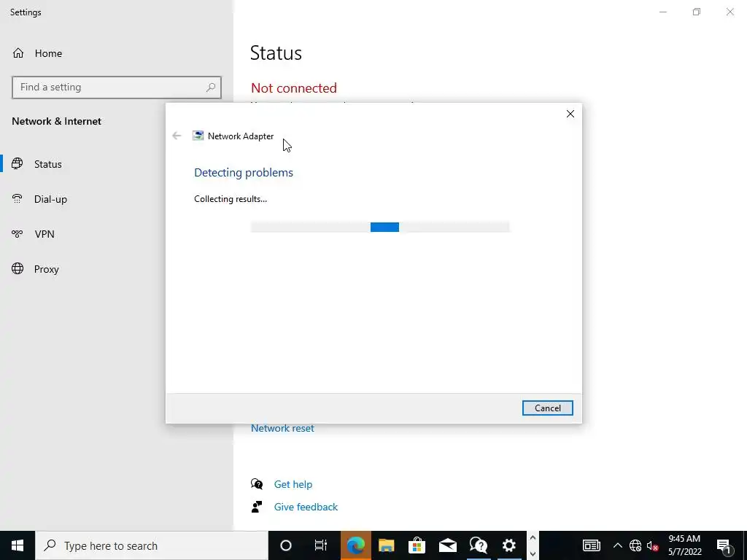Image resolution: width=747 pixels, height=560 pixels.
Task: Show hidden system tray icons
Action: coord(617,545)
